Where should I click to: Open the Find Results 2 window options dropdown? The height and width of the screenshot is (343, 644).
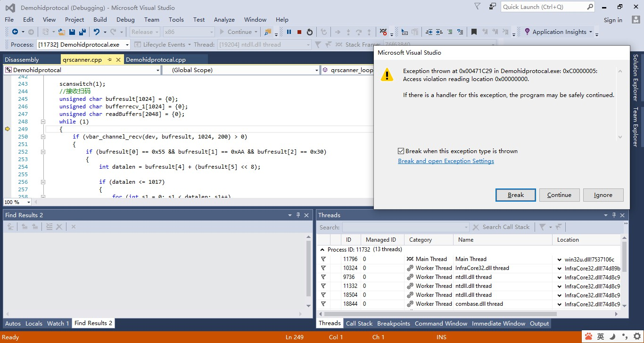(289, 215)
